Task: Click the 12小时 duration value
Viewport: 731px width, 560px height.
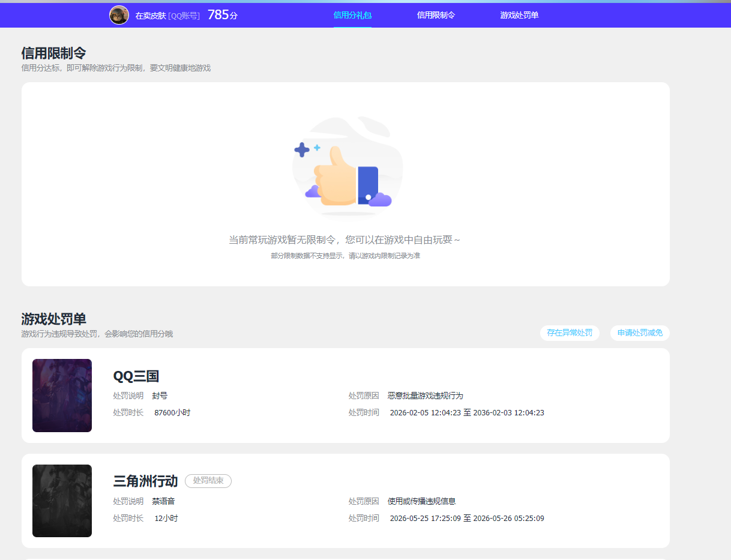Action: pyautogui.click(x=166, y=518)
